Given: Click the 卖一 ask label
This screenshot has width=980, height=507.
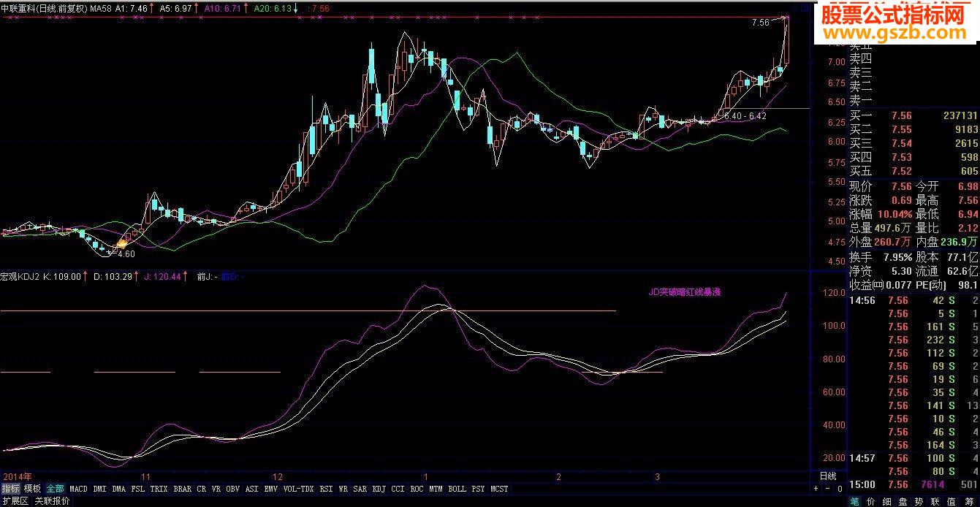Looking at the screenshot, I should pyautogui.click(x=861, y=100).
